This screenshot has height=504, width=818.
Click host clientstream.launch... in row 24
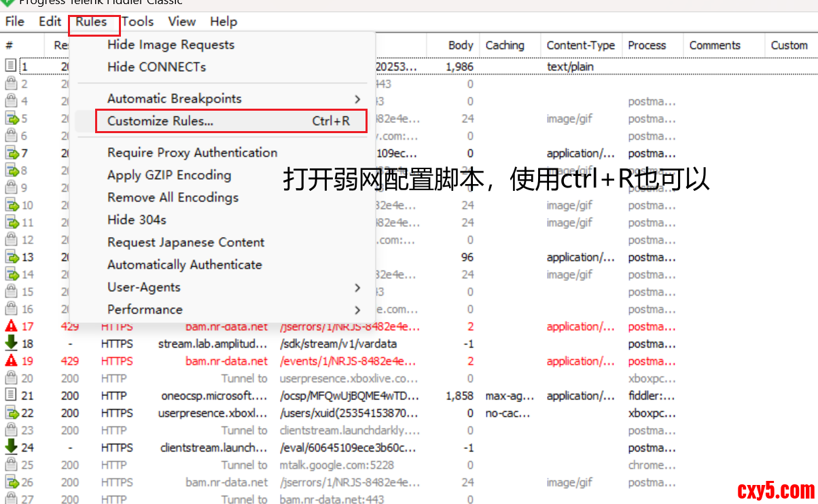click(214, 448)
